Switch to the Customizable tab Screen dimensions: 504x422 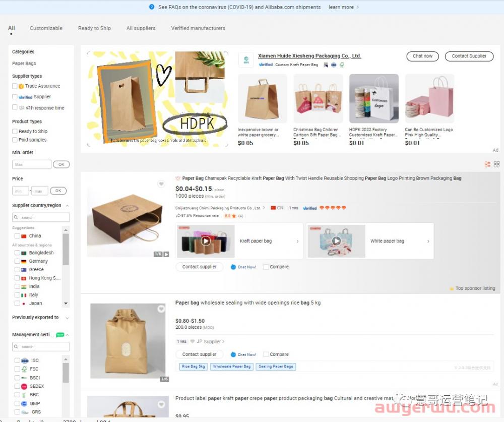[46, 28]
